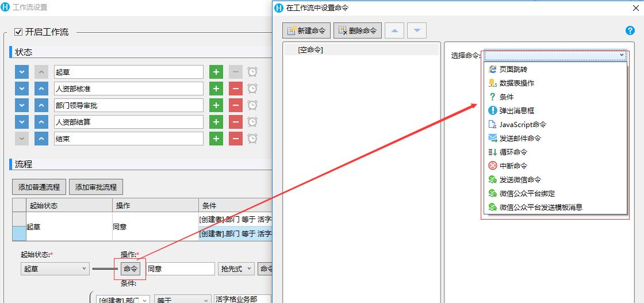Viewport: 644px width, 303px height.
Task: Click the 起草 cell in the flow table
Action: point(69,226)
